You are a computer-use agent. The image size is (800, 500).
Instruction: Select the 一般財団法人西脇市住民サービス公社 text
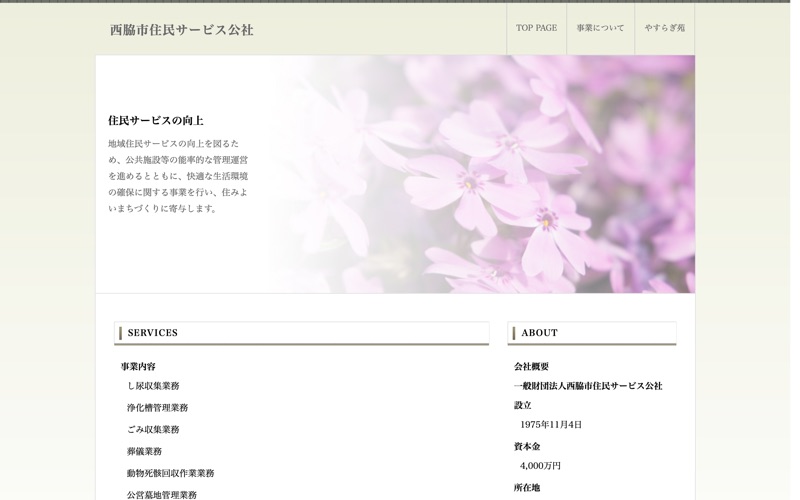pyautogui.click(x=588, y=386)
